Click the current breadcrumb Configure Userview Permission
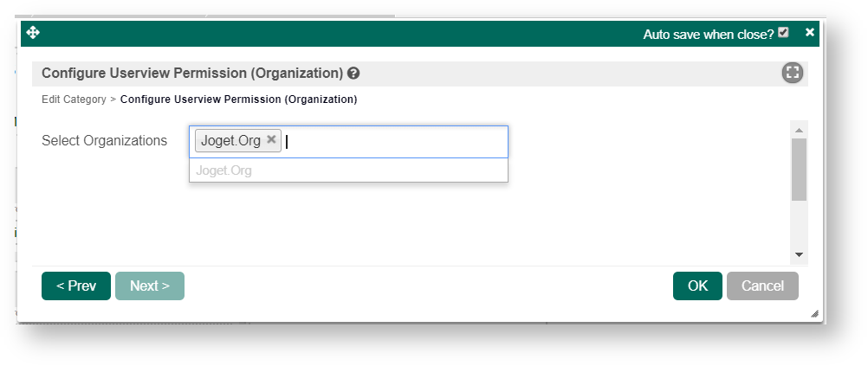The width and height of the screenshot is (868, 366). coord(238,100)
